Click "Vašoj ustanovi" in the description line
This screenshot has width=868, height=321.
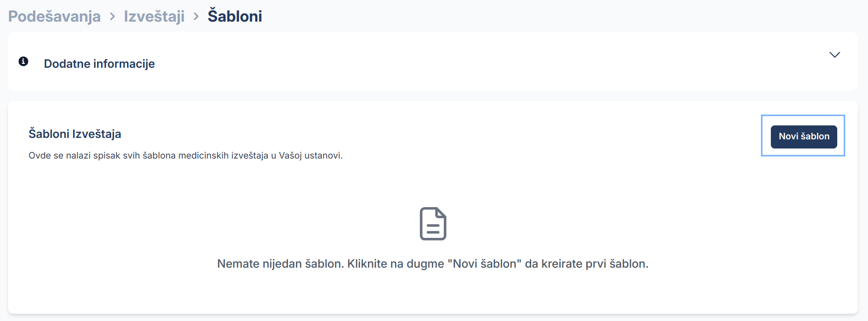(x=310, y=156)
